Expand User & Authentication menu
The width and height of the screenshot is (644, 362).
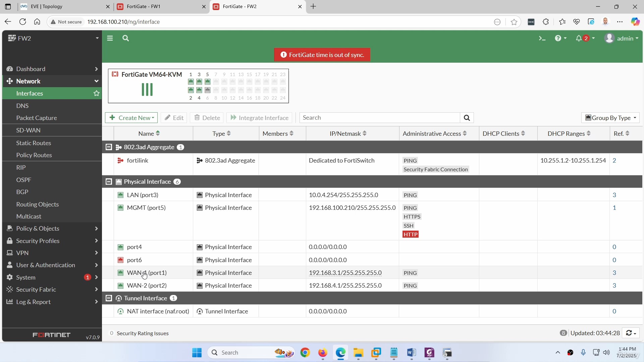coord(52,265)
